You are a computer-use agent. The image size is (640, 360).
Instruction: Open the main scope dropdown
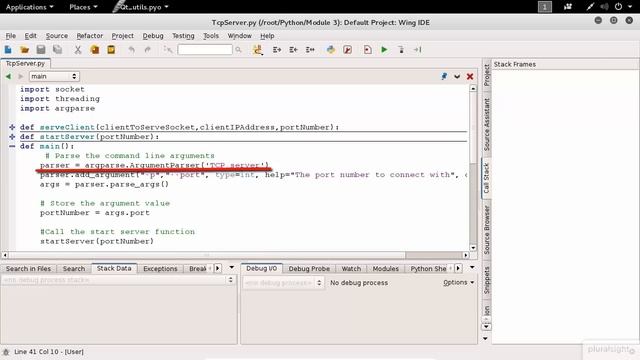click(54, 76)
